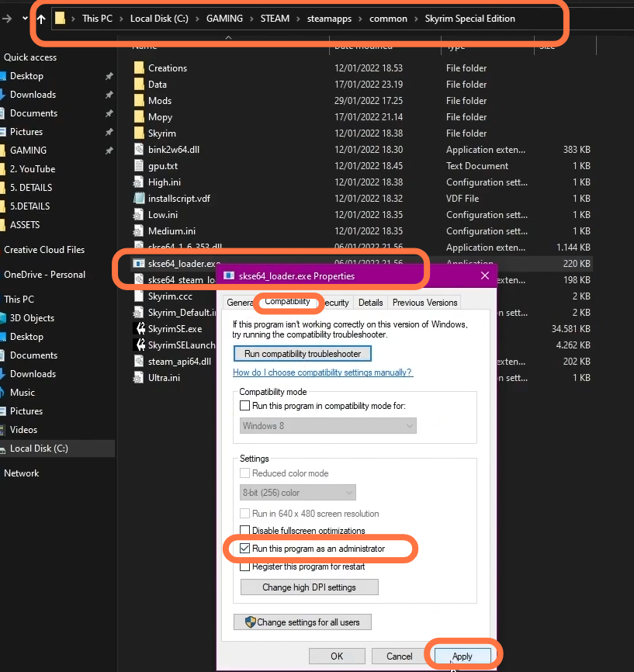Expand chevron after STEAM in address bar
634x672 pixels.
298,19
